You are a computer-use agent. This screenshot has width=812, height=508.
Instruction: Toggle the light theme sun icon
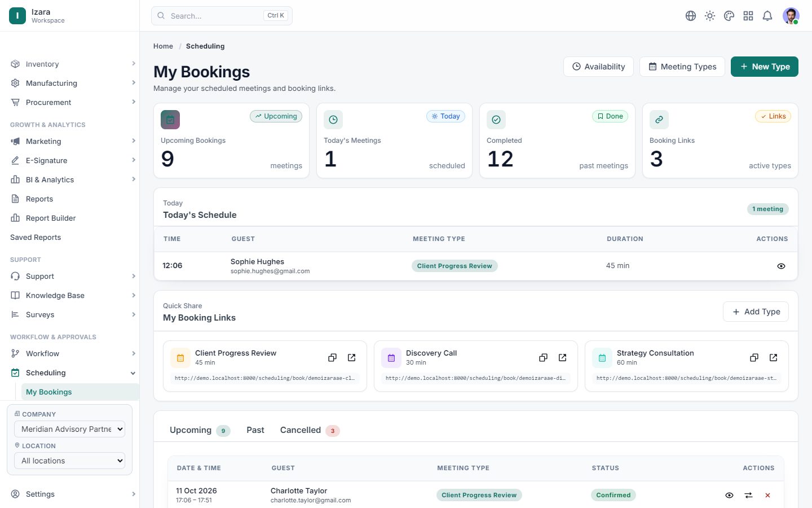pos(710,16)
